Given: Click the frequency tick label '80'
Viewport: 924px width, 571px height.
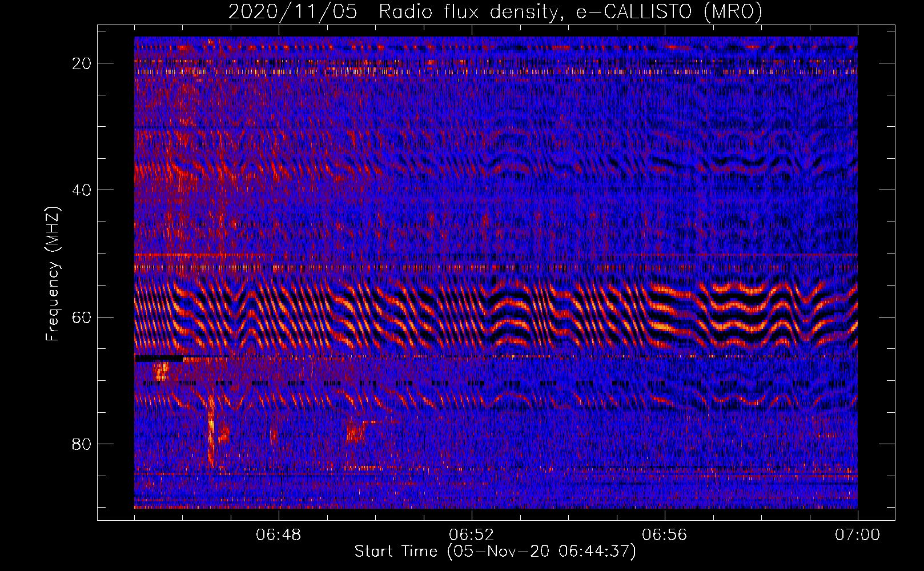Looking at the screenshot, I should coord(82,444).
